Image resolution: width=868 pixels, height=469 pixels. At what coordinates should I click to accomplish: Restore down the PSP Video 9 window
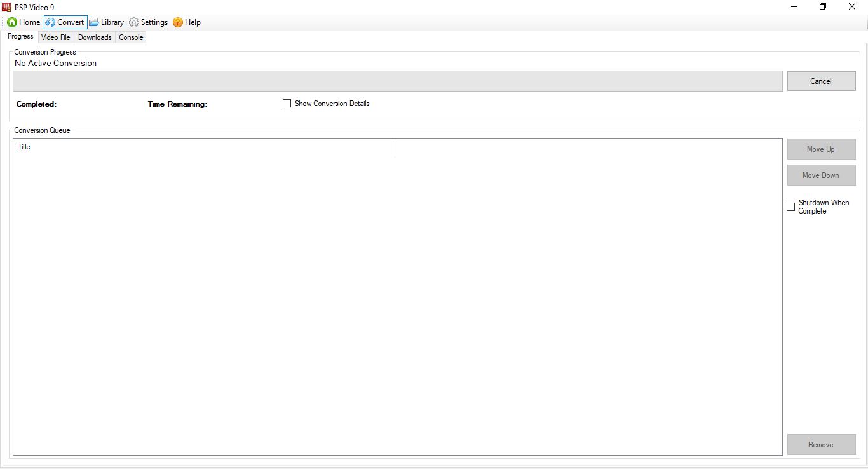tap(823, 7)
